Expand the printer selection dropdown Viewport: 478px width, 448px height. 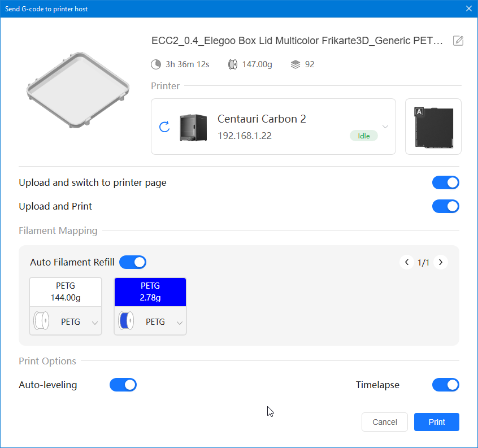(385, 127)
